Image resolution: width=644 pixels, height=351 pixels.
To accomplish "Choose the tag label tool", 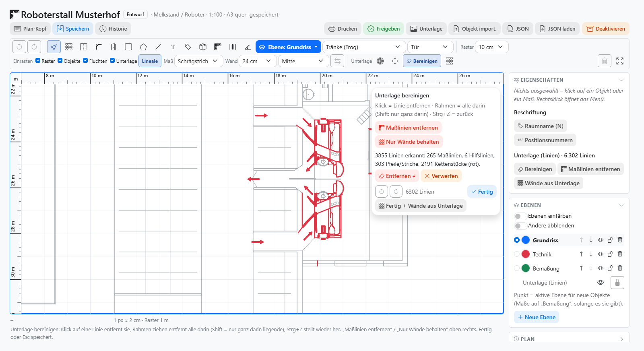I will tap(188, 47).
